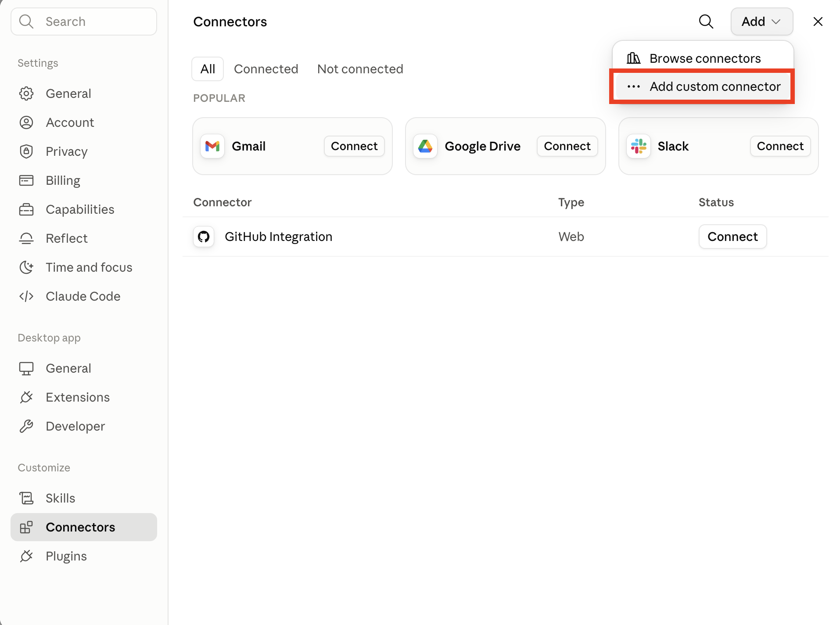Image resolution: width=840 pixels, height=625 pixels.
Task: Connect the Slack connector
Action: (780, 146)
